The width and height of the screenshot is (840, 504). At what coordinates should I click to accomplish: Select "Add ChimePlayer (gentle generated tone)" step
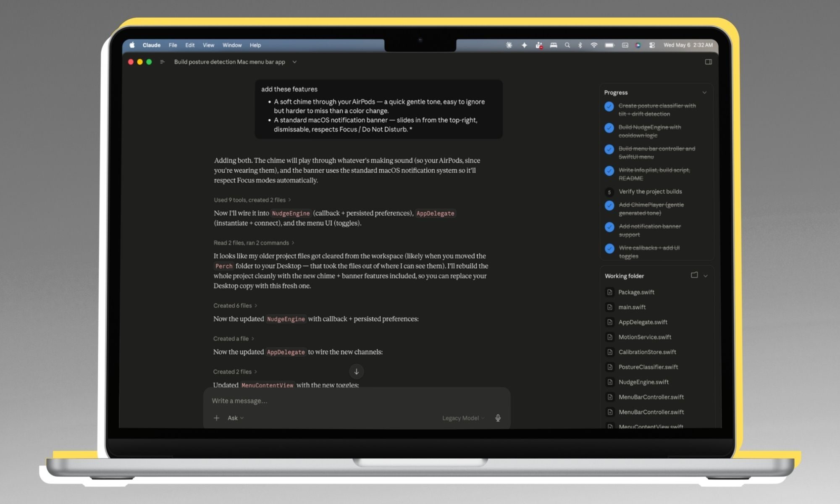651,209
